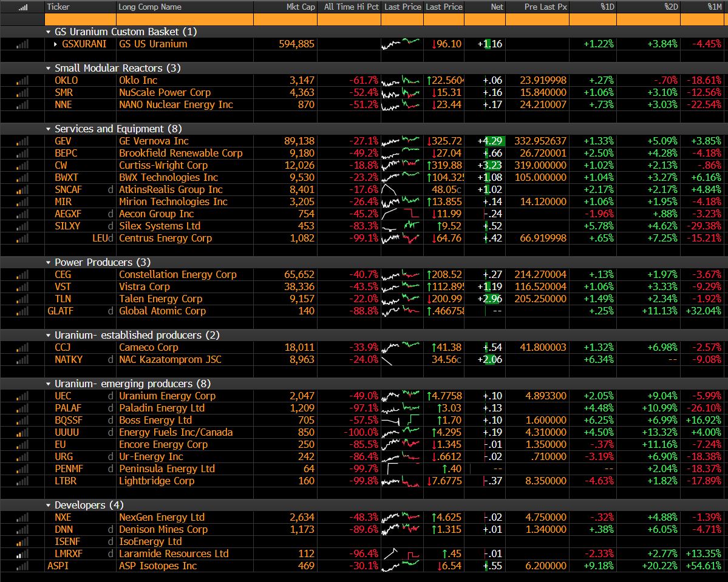Click Energy Fuels All Time Hi -100.0%
728x582 pixels.
(361, 433)
